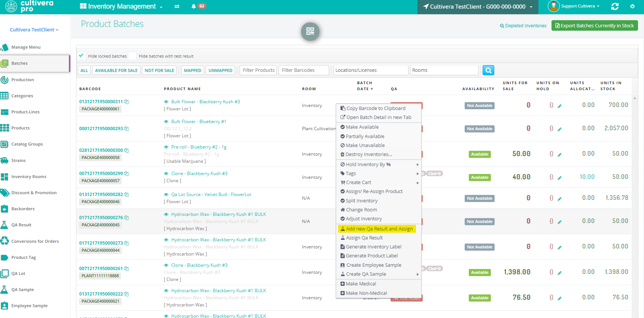Copy barcode 01312171950000311 with copy icon

click(127, 102)
